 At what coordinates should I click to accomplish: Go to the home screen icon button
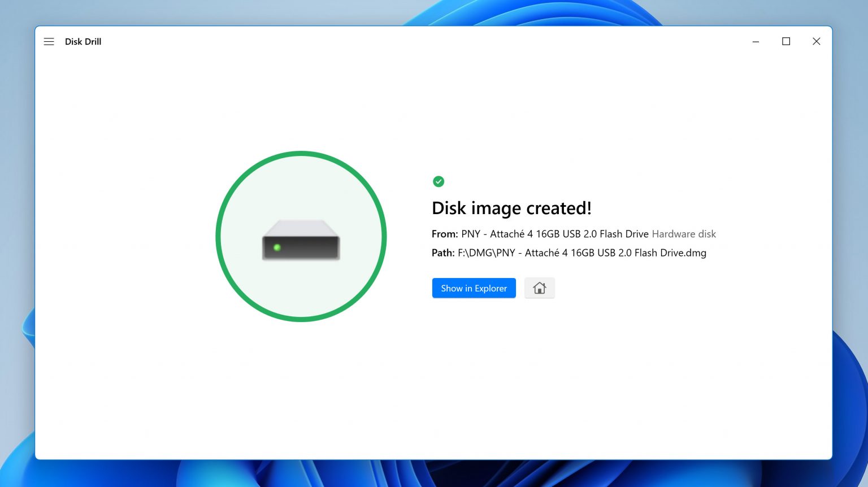(539, 288)
